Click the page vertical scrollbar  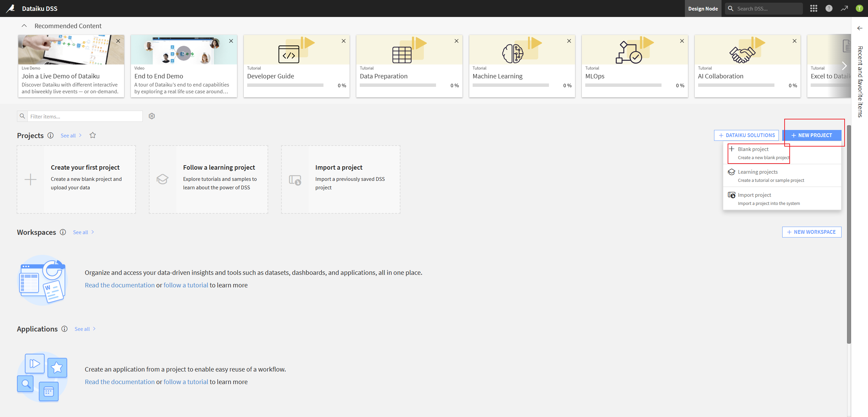[849, 234]
